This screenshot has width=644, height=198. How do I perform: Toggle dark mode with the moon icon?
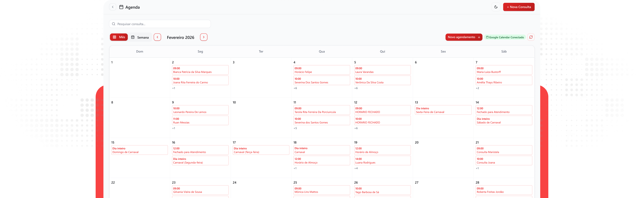click(496, 7)
